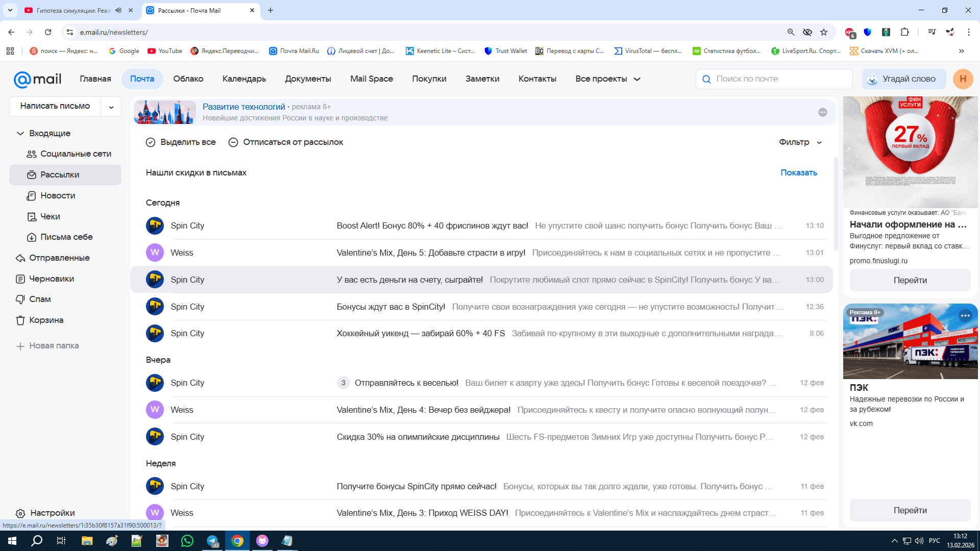Open Telegram from the taskbar
980x551 pixels.
click(212, 541)
